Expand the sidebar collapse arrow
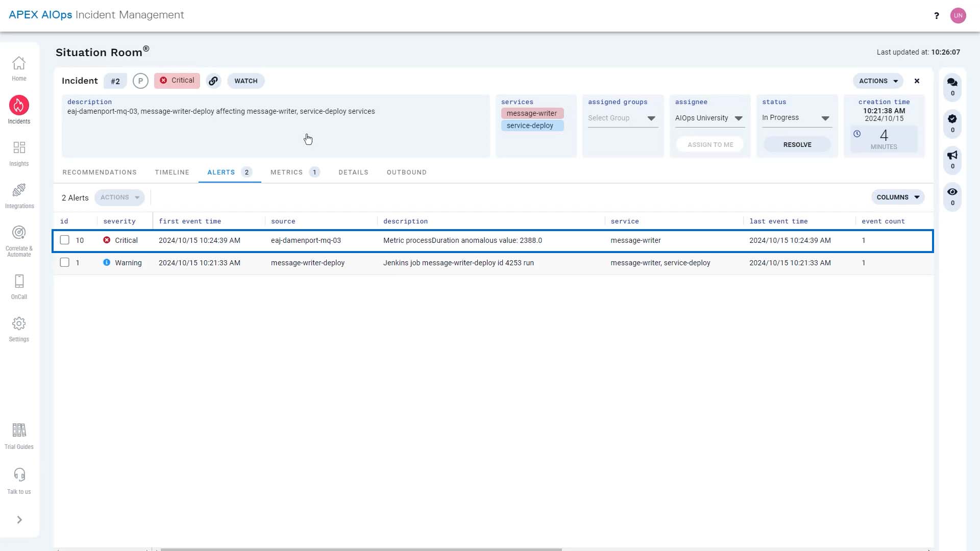 click(x=19, y=519)
